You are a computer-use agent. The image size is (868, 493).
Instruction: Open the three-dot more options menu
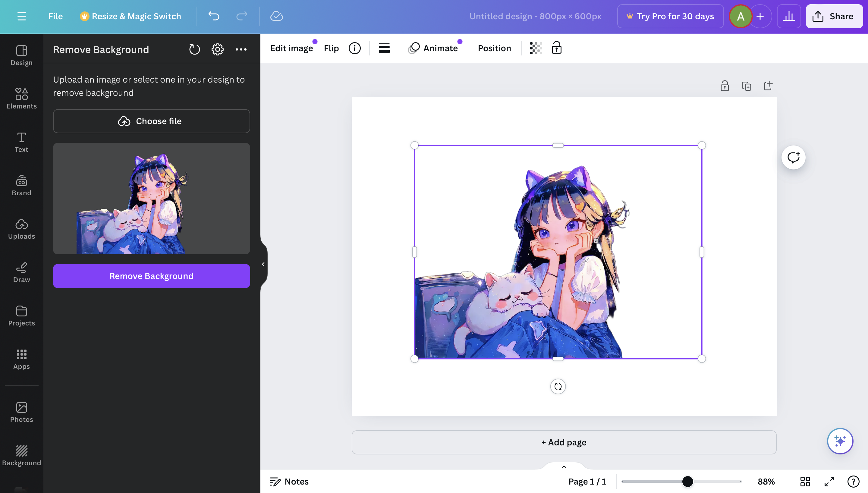point(241,49)
